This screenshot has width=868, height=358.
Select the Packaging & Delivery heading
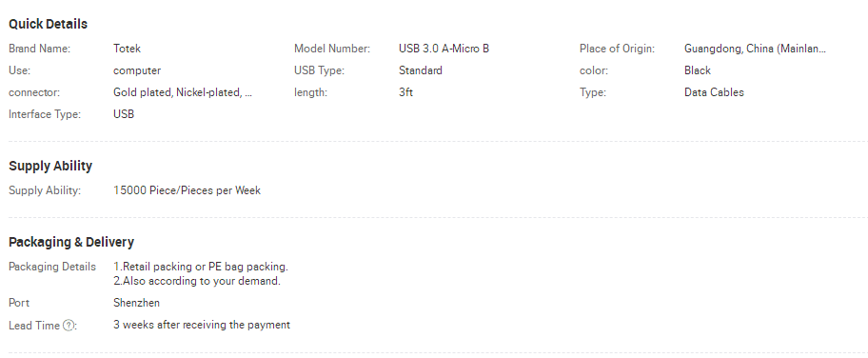click(x=71, y=242)
